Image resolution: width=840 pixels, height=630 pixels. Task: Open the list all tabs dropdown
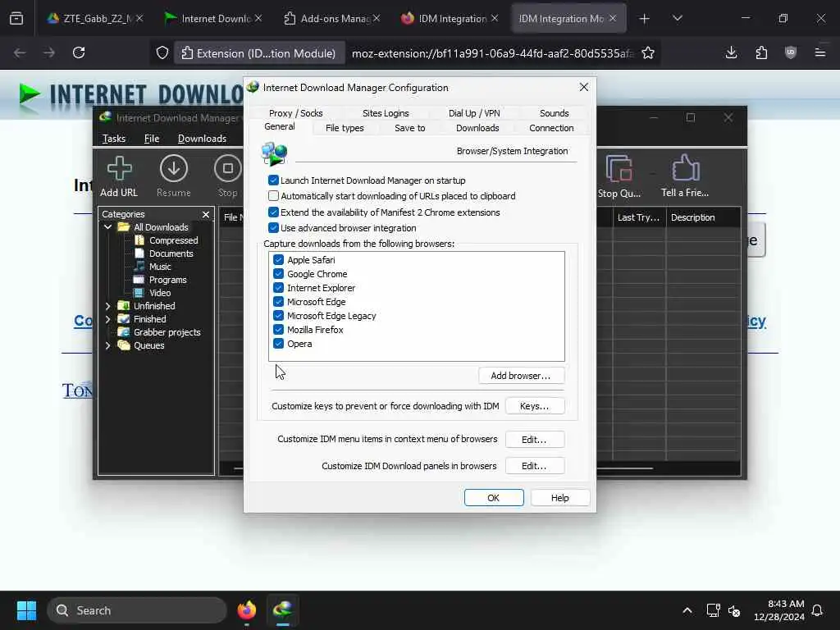[x=677, y=19]
